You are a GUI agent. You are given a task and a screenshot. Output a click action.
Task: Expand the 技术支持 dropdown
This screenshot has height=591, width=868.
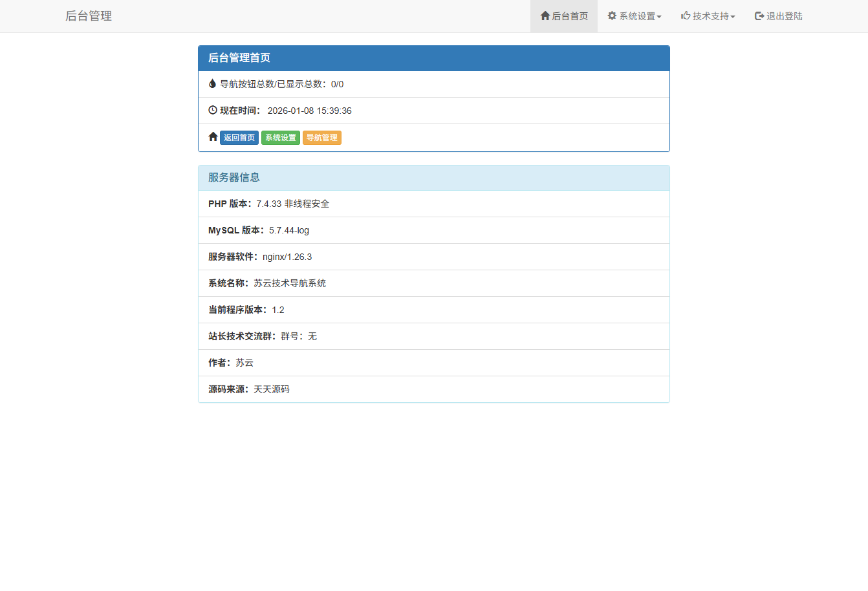tap(708, 16)
